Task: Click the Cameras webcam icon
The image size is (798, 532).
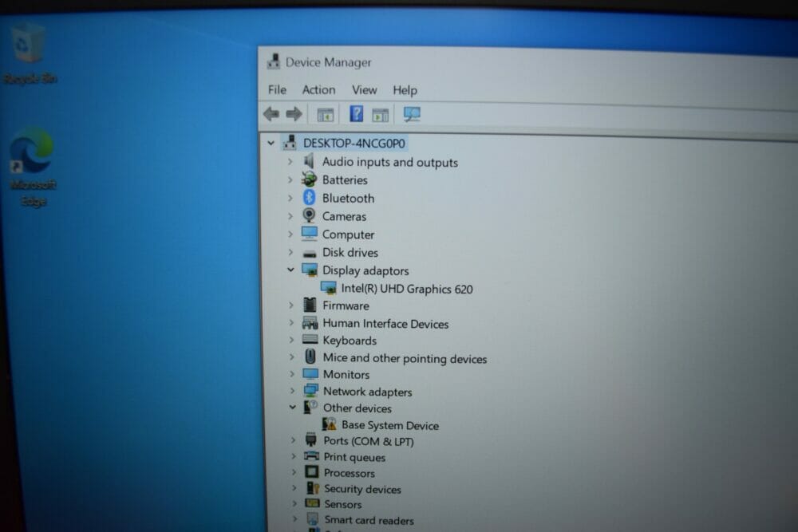Action: coord(309,215)
